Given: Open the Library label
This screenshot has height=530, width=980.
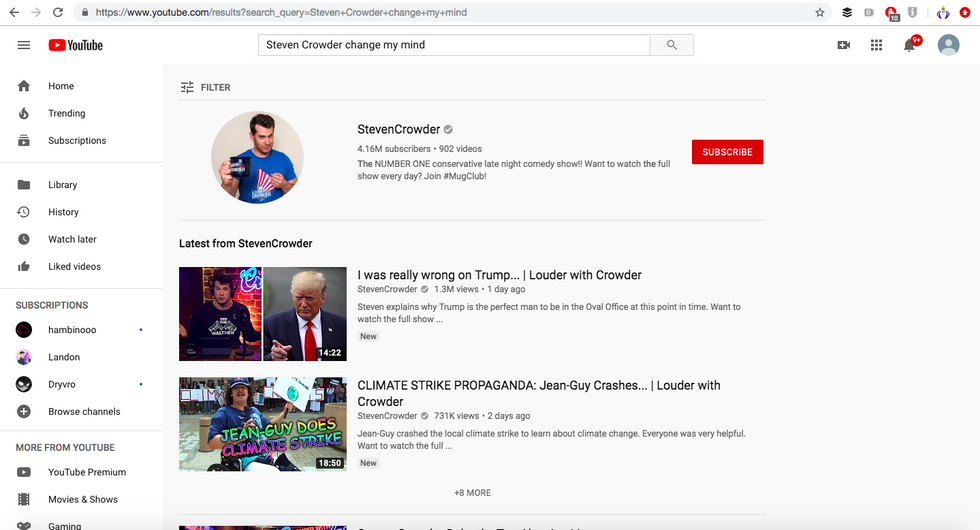Looking at the screenshot, I should tap(63, 185).
